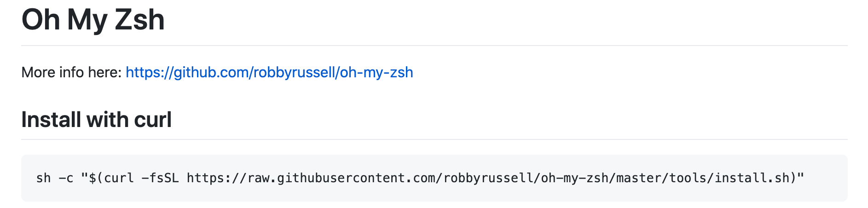Viewport: 868px width, 208px height.
Task: Click "robbyrussell" inside the code block URL
Action: 488,178
